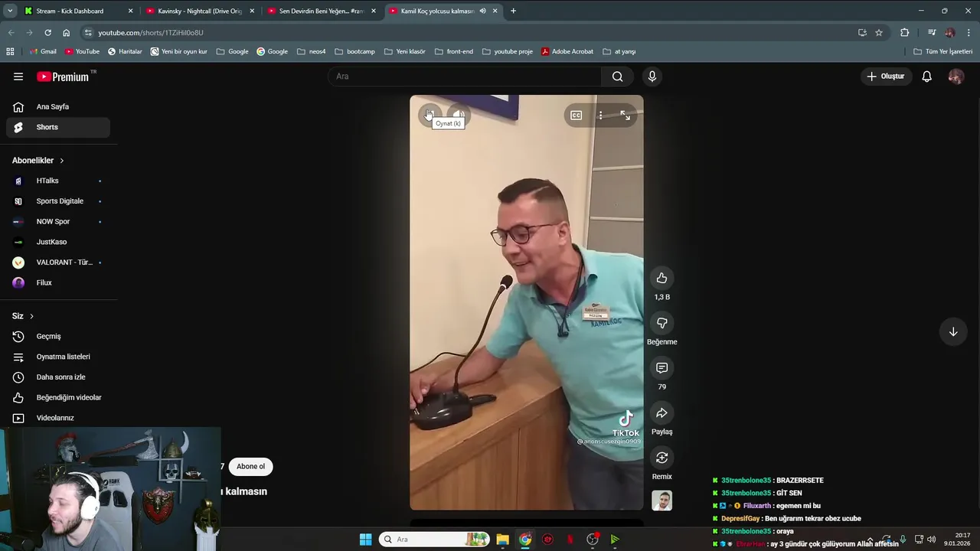Open a new browser tab
This screenshot has width=980, height=551.
point(513,11)
